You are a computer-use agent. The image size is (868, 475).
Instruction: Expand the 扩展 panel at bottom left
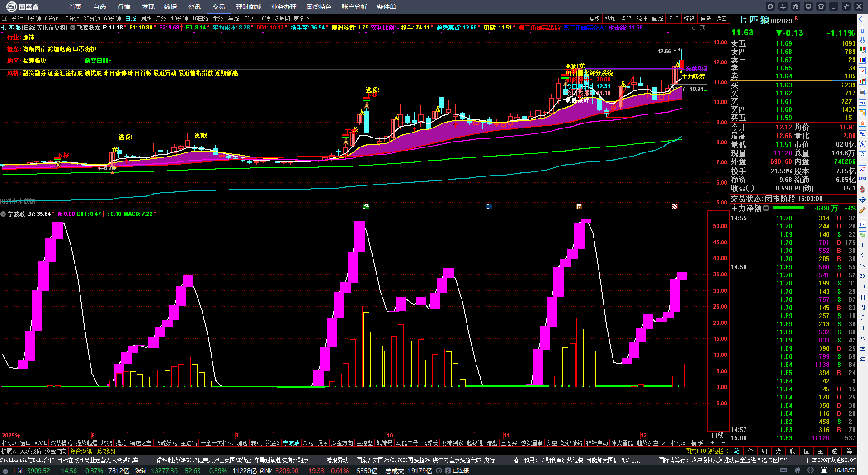9,451
